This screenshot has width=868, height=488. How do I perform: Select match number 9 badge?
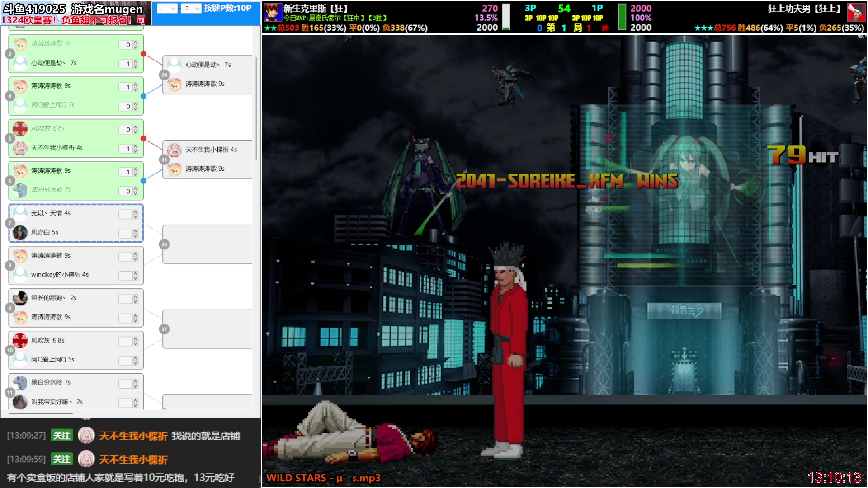[10, 308]
